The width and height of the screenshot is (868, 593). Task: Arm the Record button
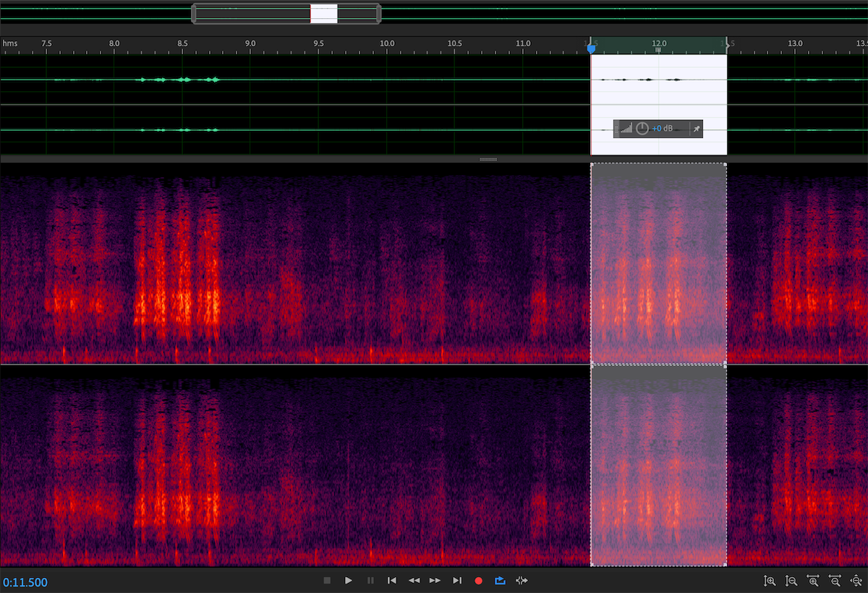point(478,580)
